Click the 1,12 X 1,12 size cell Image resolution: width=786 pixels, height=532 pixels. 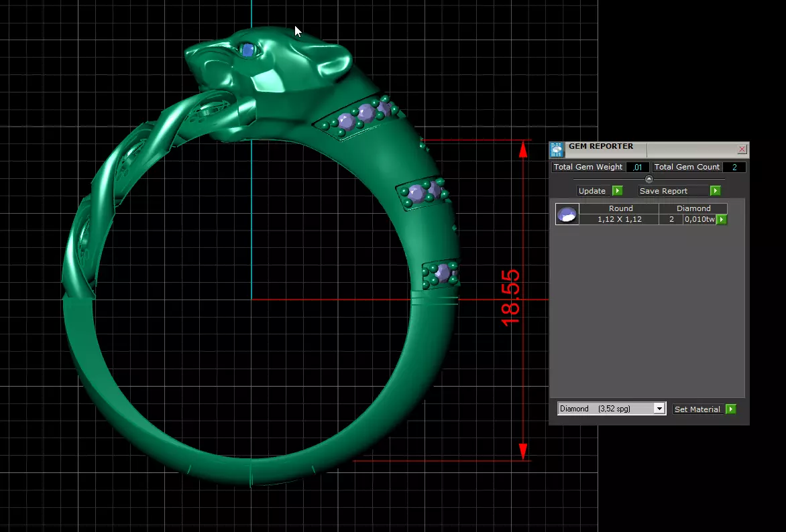click(x=620, y=219)
